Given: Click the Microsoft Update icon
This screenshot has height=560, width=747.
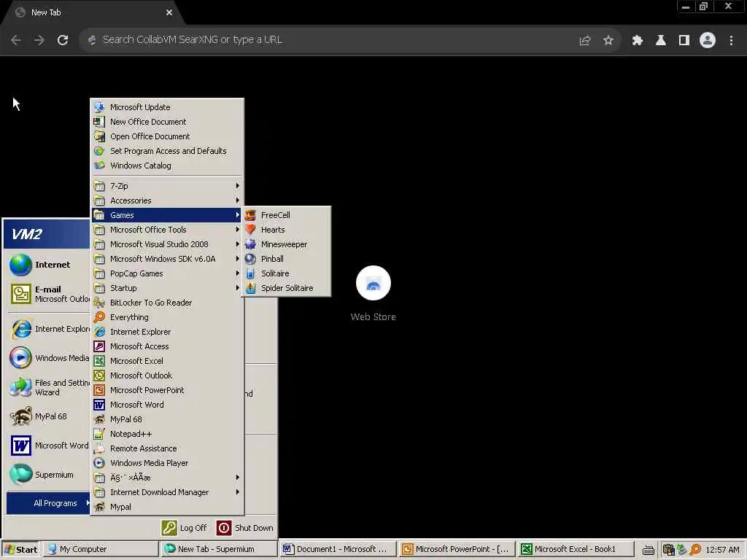Looking at the screenshot, I should (x=99, y=107).
